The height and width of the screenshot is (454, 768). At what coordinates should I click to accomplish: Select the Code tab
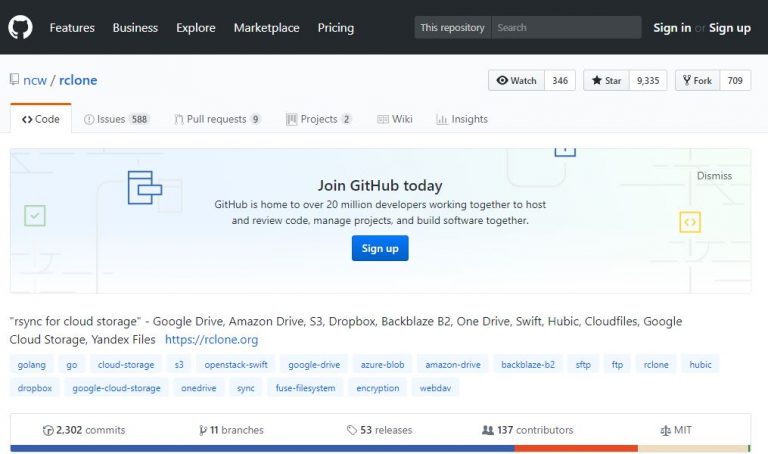pyautogui.click(x=41, y=119)
